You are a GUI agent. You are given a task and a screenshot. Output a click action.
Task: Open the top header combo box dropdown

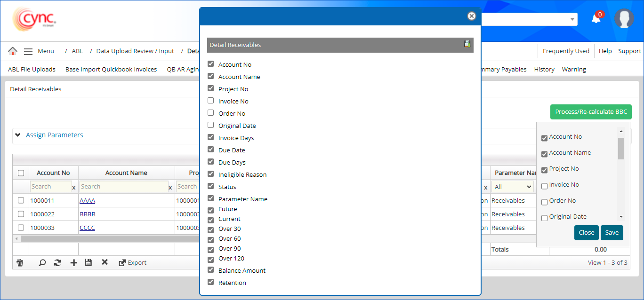pyautogui.click(x=572, y=19)
